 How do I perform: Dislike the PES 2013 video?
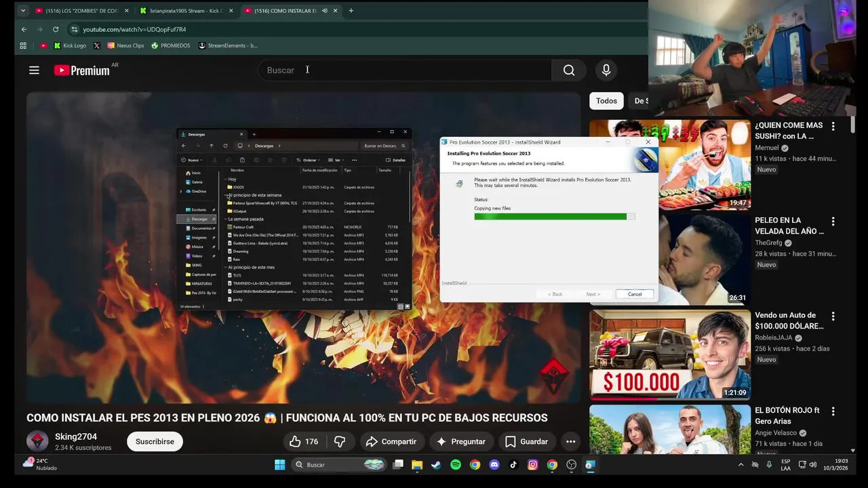coord(340,441)
